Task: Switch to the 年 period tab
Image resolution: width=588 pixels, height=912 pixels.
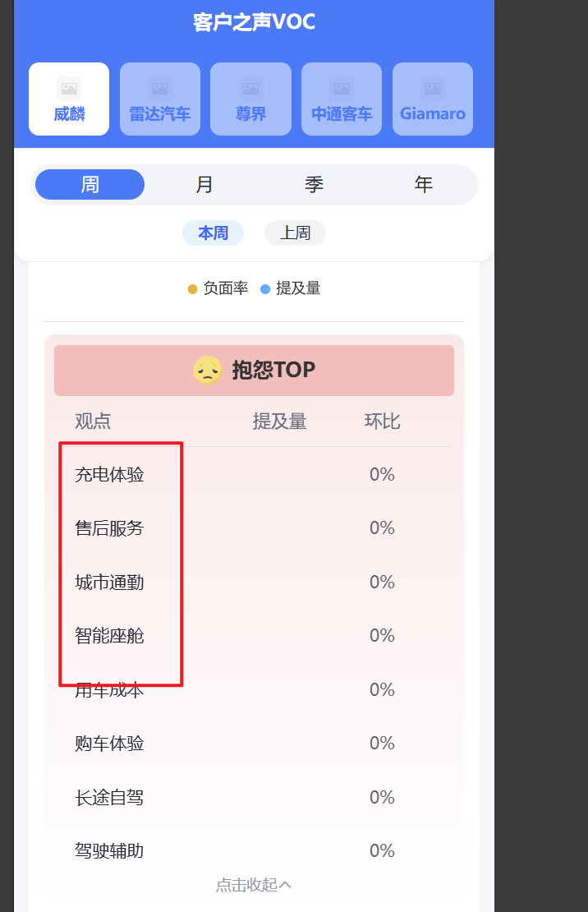Action: click(x=424, y=184)
